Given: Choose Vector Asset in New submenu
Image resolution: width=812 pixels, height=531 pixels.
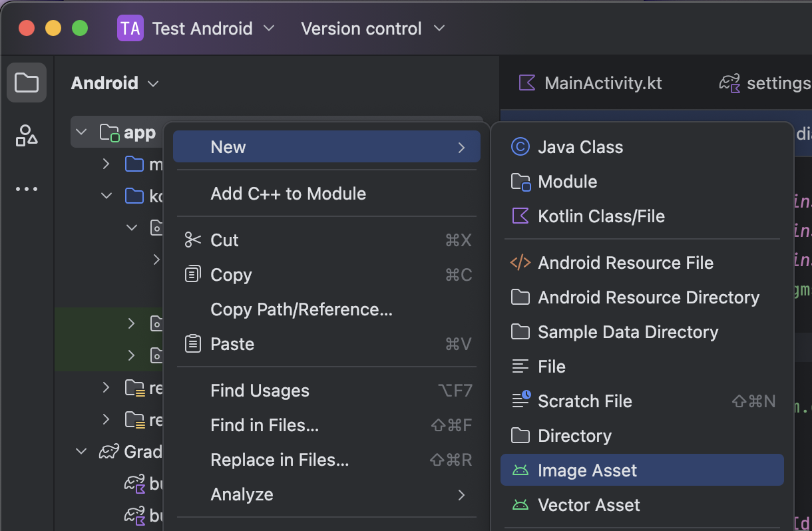Looking at the screenshot, I should 642,505.
